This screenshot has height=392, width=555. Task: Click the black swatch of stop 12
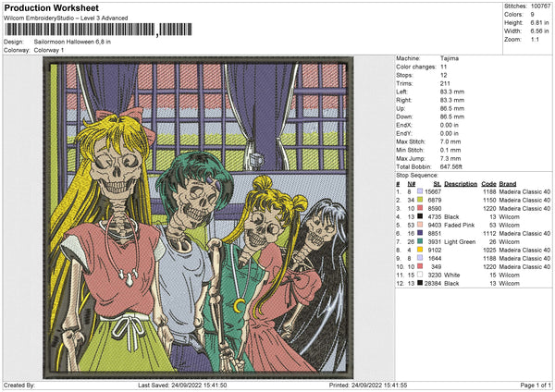tap(420, 283)
